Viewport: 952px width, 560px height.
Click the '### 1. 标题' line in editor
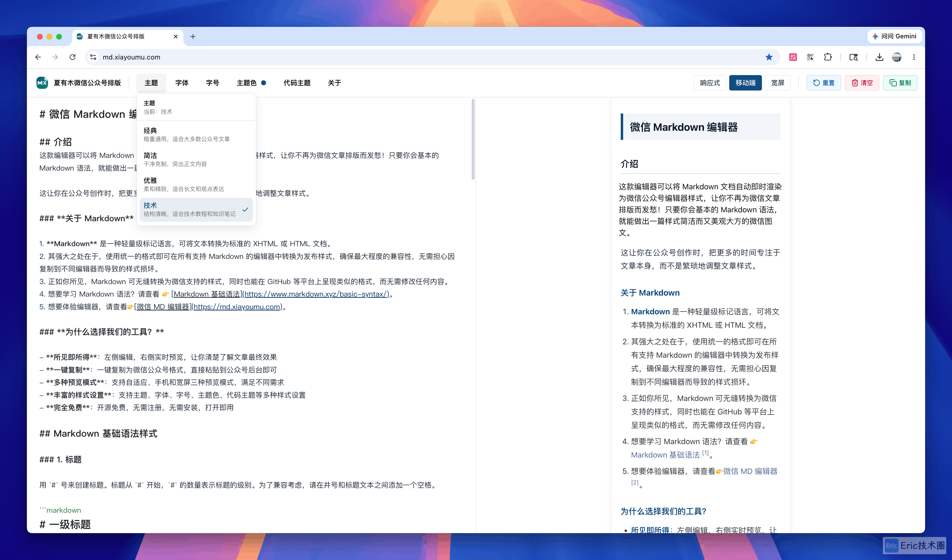tap(60, 459)
